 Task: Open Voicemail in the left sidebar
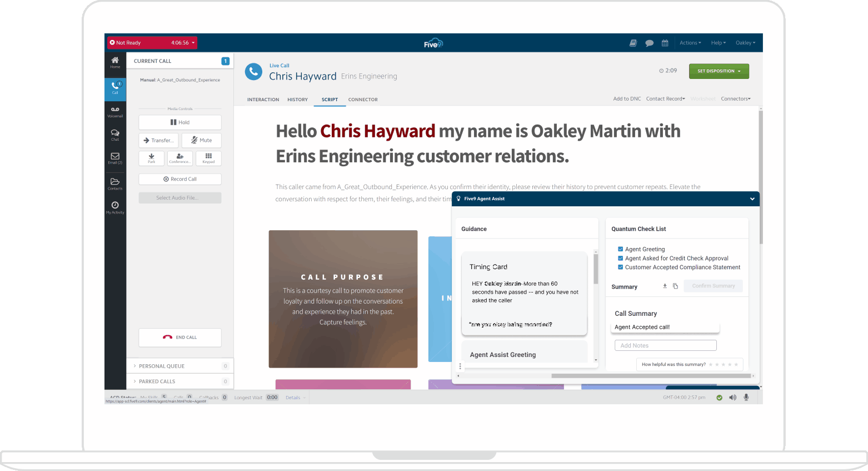[115, 112]
